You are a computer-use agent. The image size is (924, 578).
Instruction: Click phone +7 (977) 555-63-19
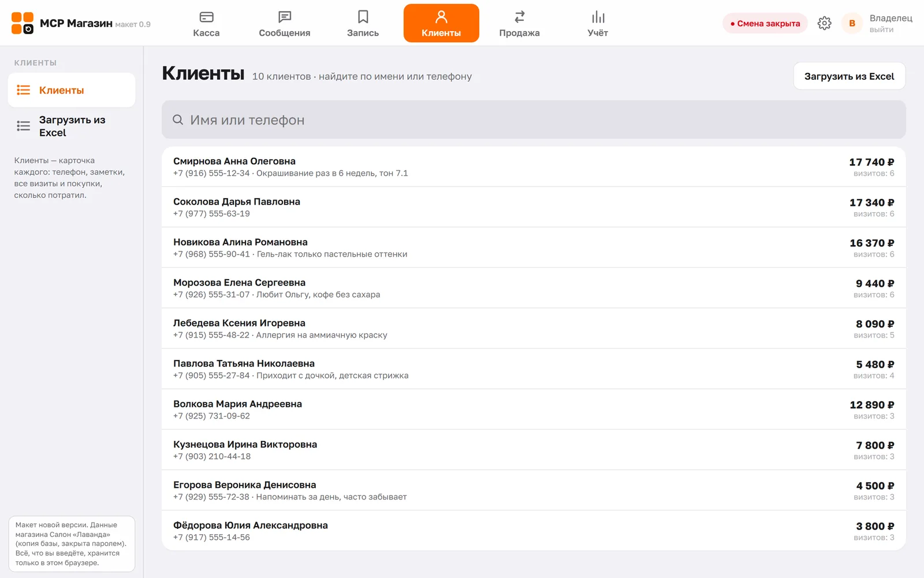tap(211, 214)
